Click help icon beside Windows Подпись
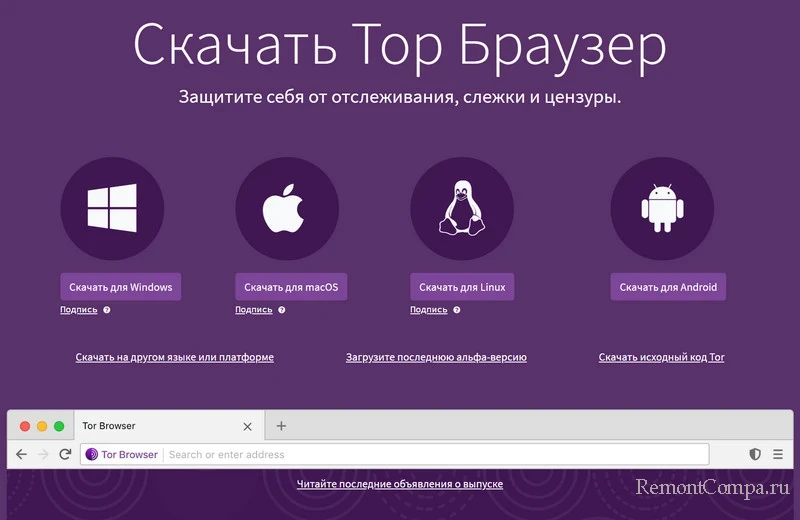This screenshot has width=800, height=520. pos(107,310)
